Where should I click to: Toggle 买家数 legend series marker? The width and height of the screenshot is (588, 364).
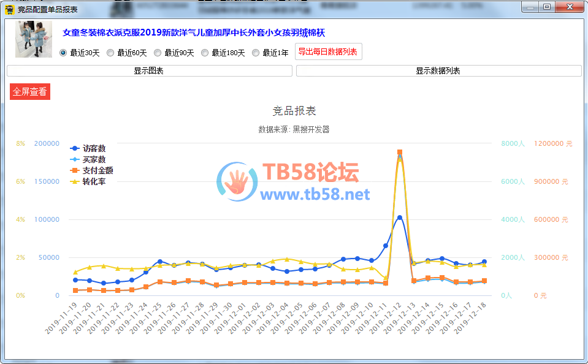click(75, 159)
